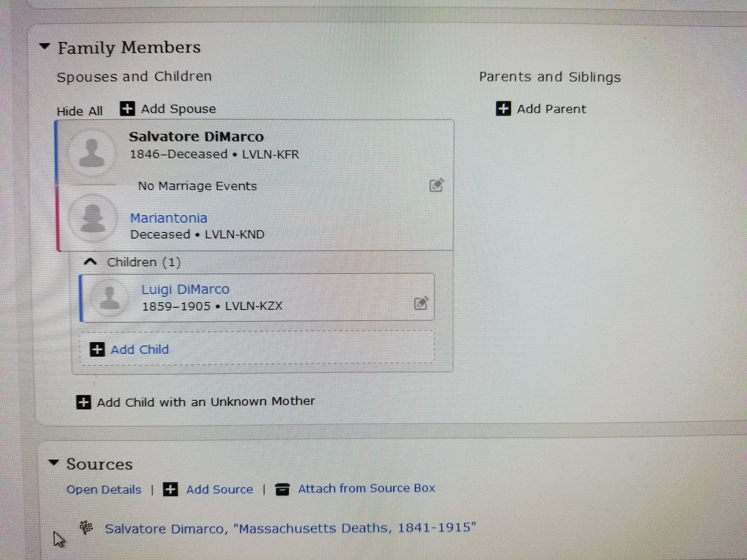Viewport: 747px width, 560px height.
Task: Click the record tree icon beside Massachusetts Deaths
Action: [x=86, y=527]
